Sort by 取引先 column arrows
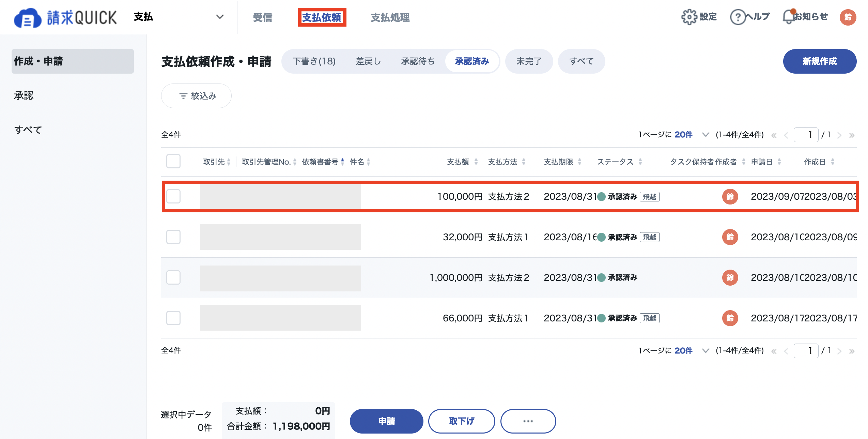868x439 pixels. coord(229,162)
